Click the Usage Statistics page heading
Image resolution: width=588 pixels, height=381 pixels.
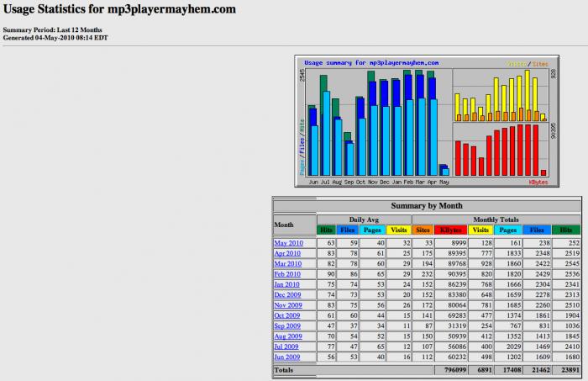(119, 9)
